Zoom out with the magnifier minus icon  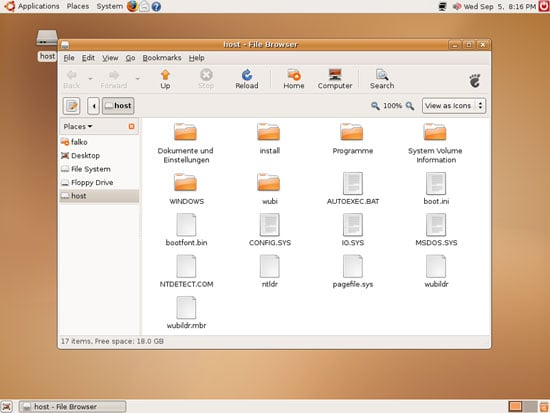[x=375, y=106]
